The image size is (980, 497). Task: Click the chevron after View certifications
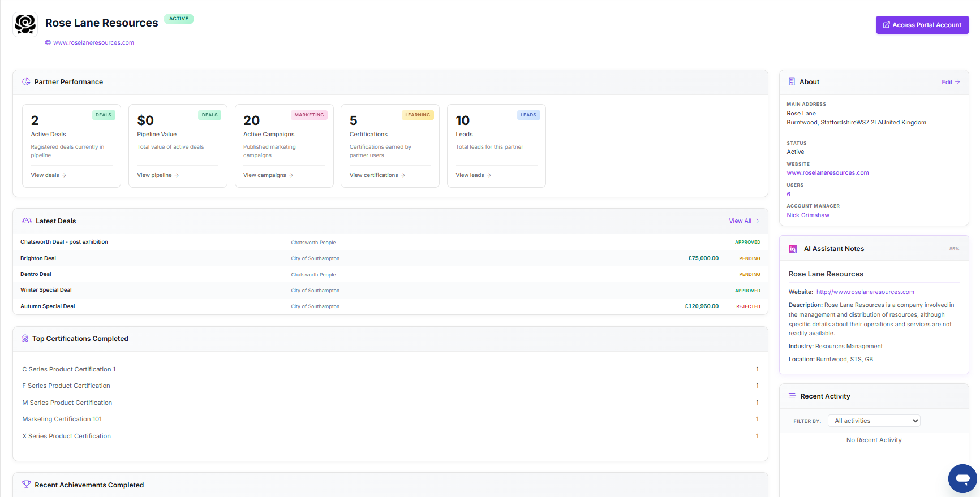(x=404, y=175)
